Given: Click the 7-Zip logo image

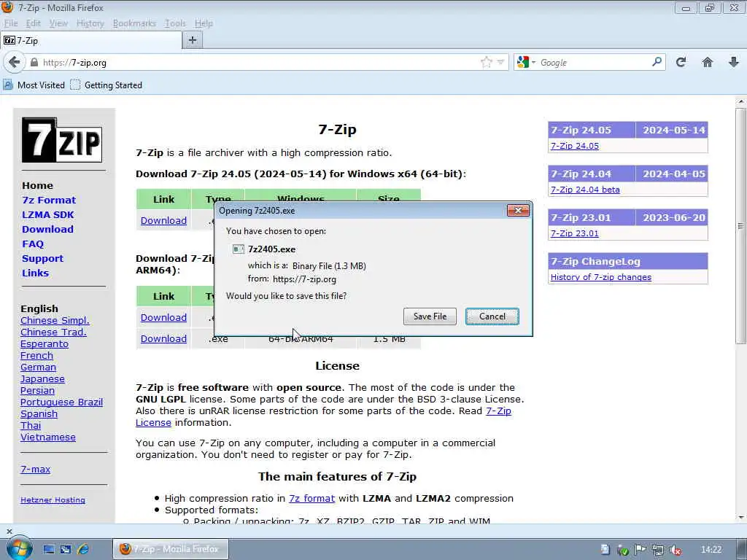Looking at the screenshot, I should point(62,140).
